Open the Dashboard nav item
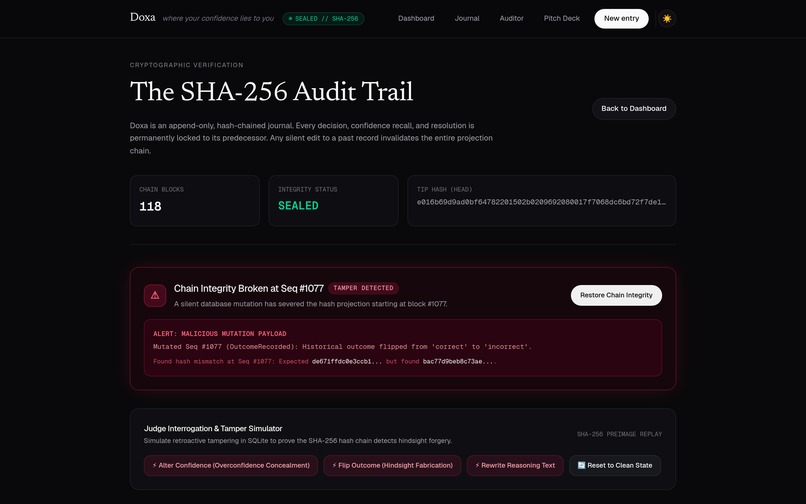 click(x=416, y=19)
